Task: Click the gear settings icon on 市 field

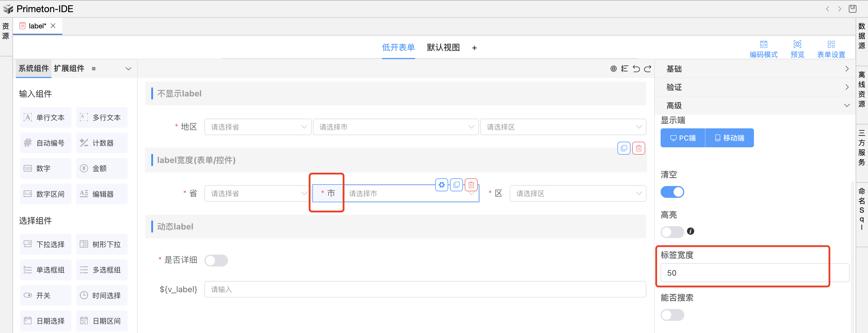Action: (x=441, y=185)
